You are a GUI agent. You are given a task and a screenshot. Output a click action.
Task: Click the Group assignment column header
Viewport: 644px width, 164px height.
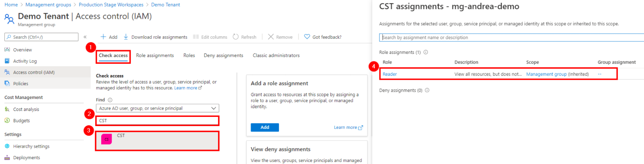click(617, 62)
